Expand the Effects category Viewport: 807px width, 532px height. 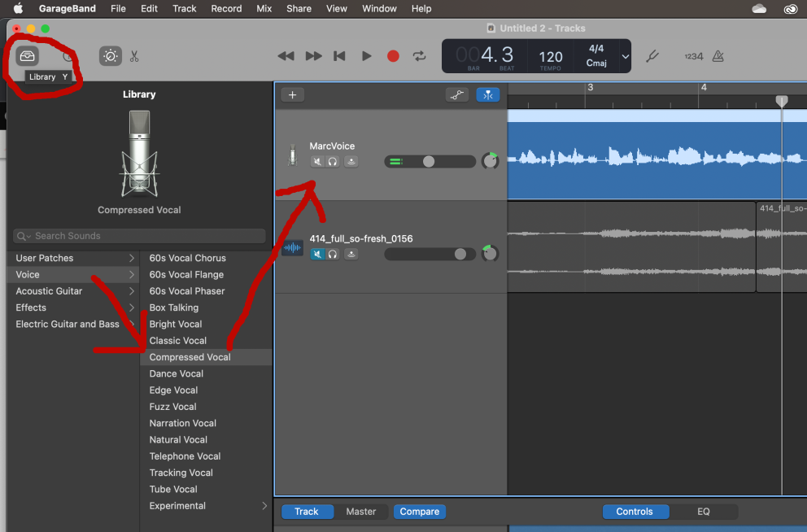(x=73, y=307)
